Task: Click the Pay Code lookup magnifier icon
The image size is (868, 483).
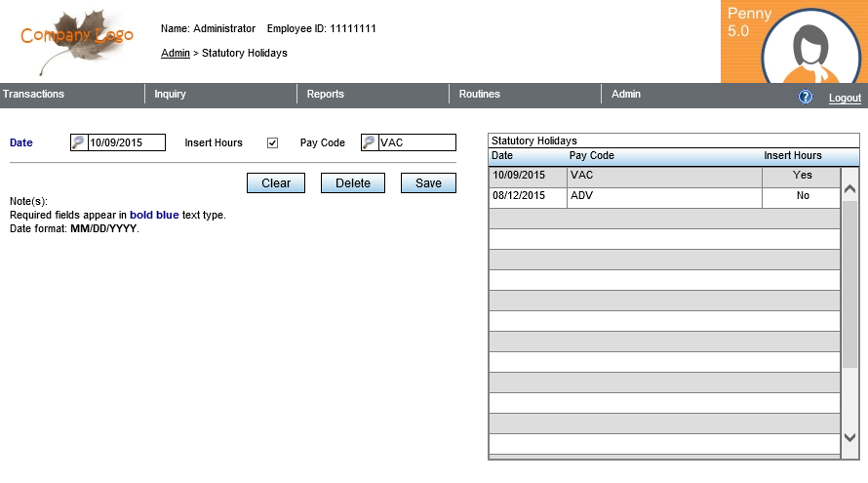Action: coord(370,142)
